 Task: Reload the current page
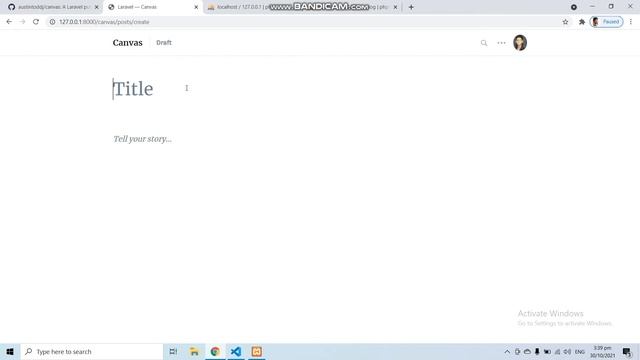point(36,22)
